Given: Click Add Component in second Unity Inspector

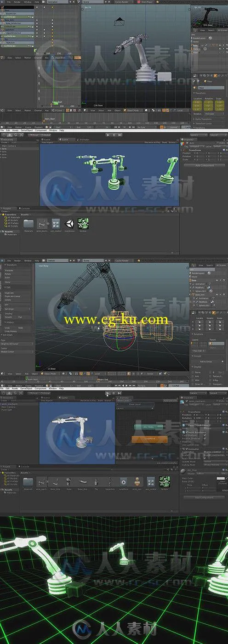Looking at the screenshot, I should (204, 497).
